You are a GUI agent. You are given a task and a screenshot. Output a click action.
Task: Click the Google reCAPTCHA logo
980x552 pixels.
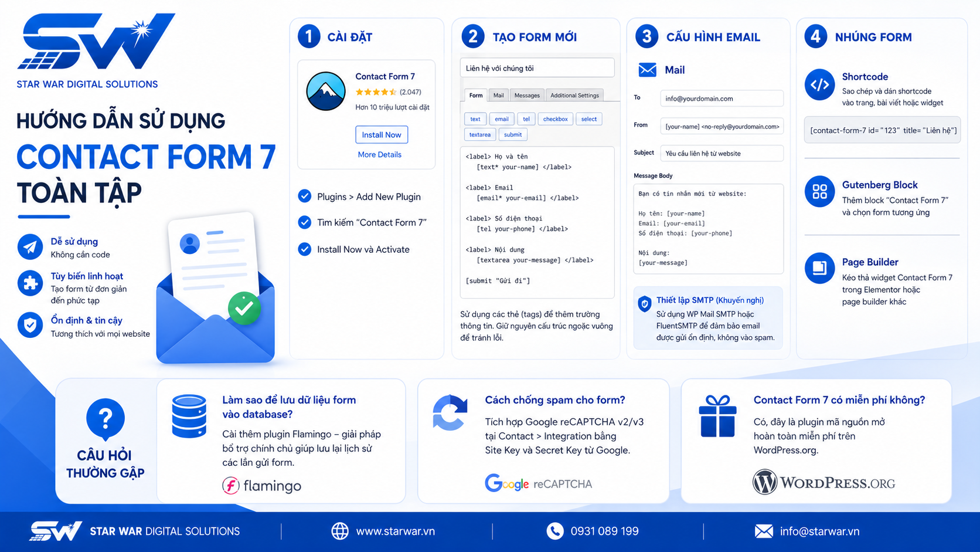point(538,483)
